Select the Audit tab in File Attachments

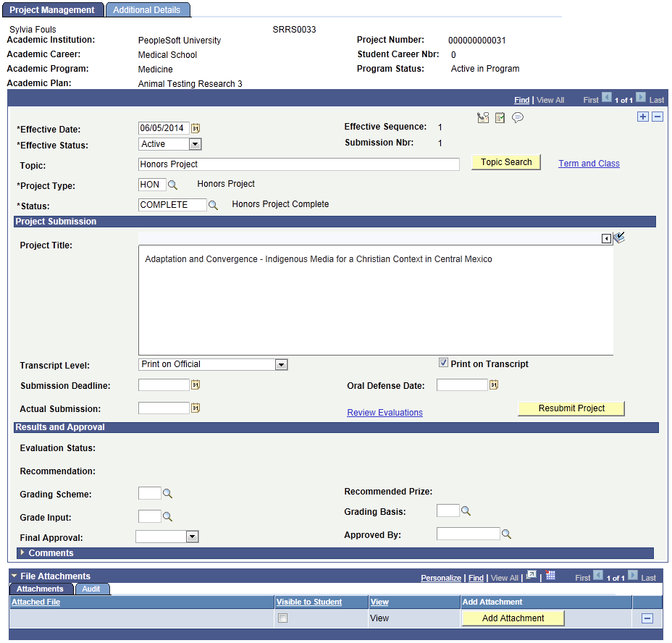(x=92, y=589)
